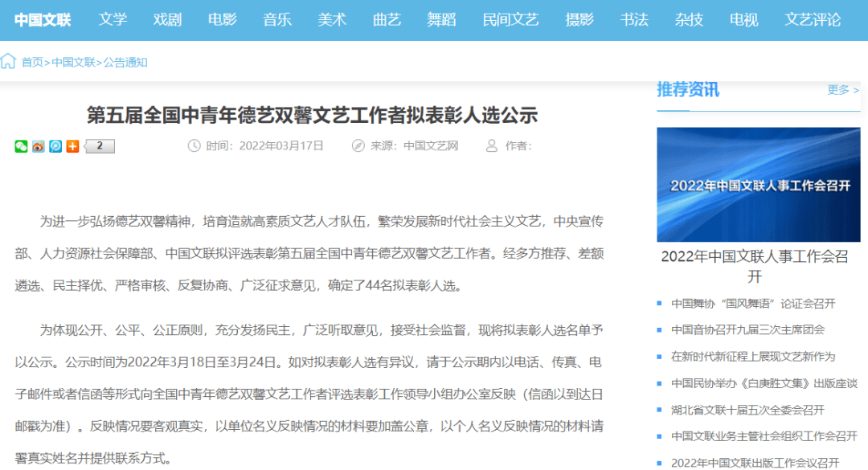This screenshot has height=470, width=868.
Task: Click the 推荐资讯 section heading
Action: pos(688,90)
